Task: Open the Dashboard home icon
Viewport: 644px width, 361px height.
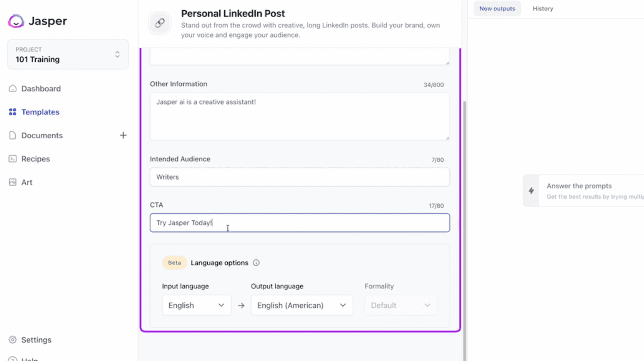Action: pos(13,88)
